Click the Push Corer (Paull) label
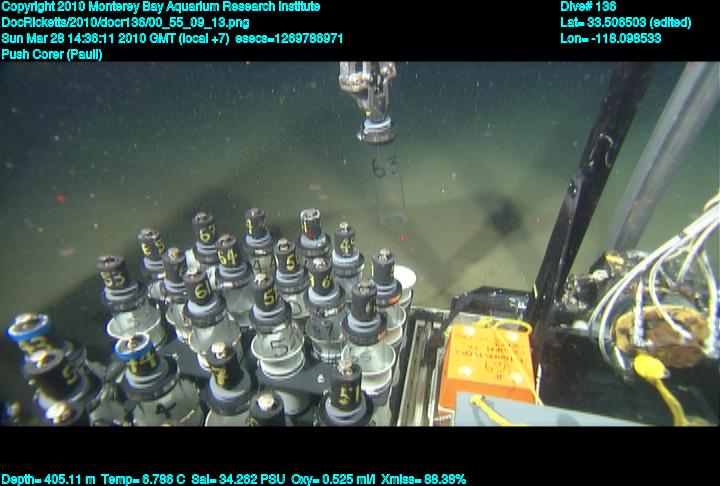 pyautogui.click(x=52, y=54)
